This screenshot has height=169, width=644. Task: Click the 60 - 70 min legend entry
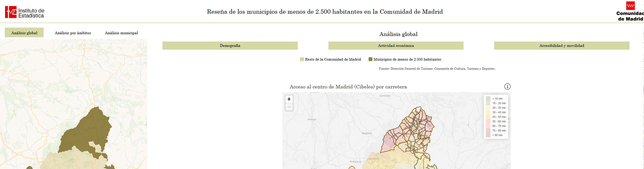496,126
